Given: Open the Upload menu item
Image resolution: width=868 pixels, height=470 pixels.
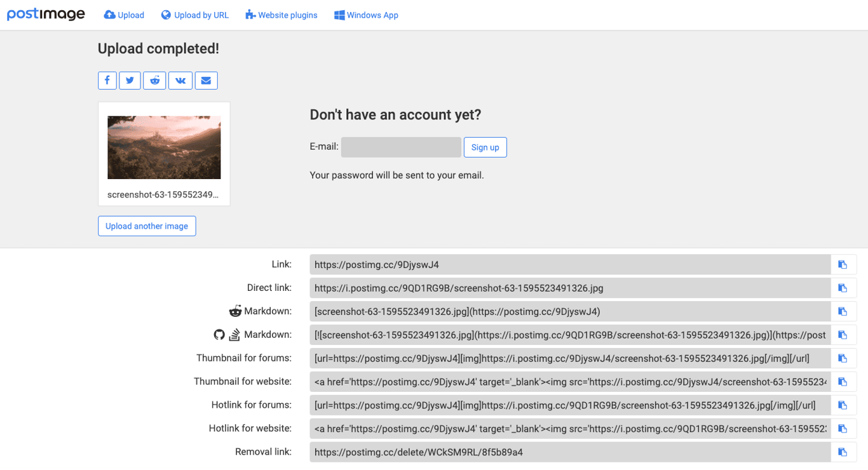Looking at the screenshot, I should point(124,15).
